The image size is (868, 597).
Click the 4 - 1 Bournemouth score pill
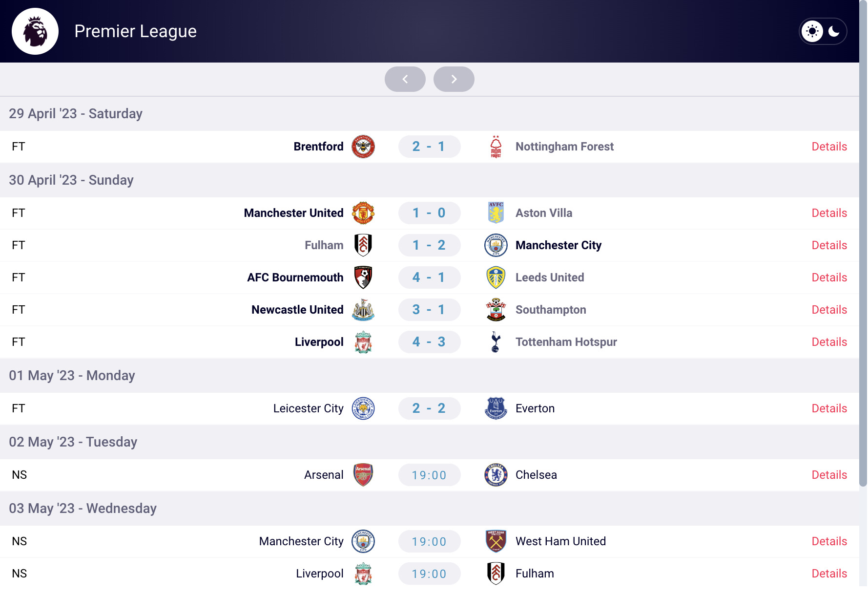click(x=429, y=277)
